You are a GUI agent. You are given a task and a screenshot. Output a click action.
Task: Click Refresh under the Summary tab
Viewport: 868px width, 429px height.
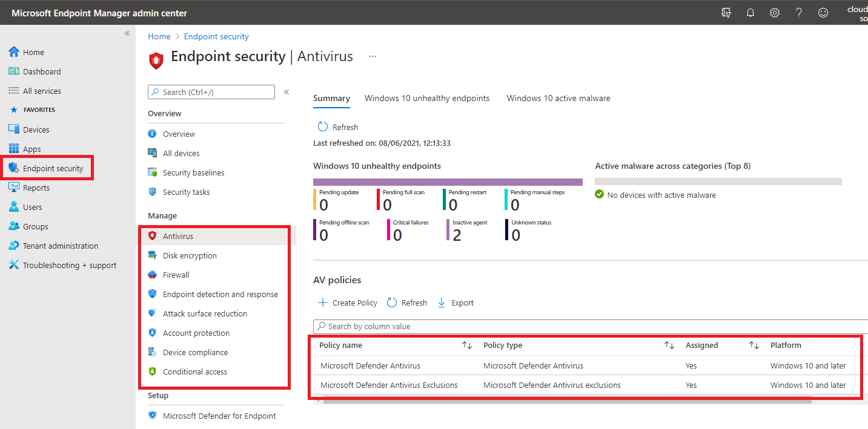coord(338,127)
